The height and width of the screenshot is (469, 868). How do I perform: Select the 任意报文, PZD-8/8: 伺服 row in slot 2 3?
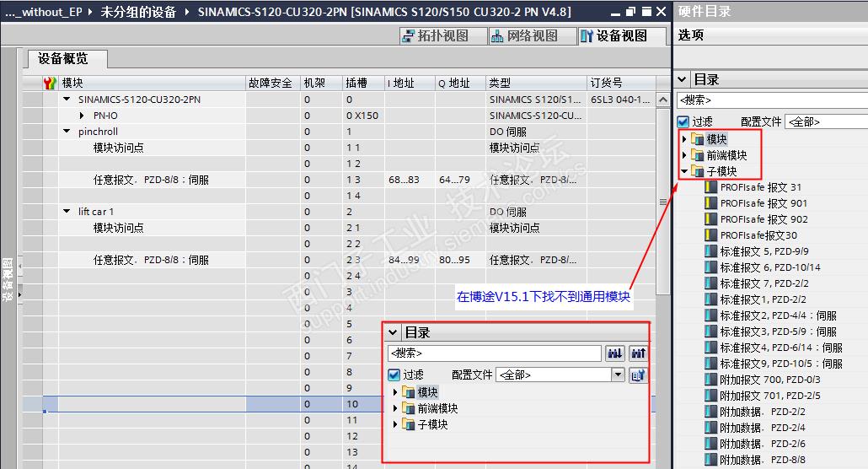pyautogui.click(x=339, y=260)
